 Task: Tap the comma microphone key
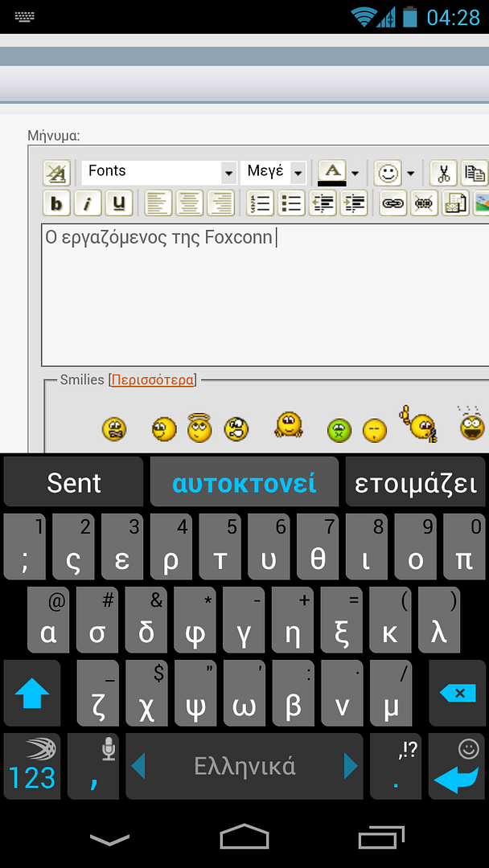[93, 767]
